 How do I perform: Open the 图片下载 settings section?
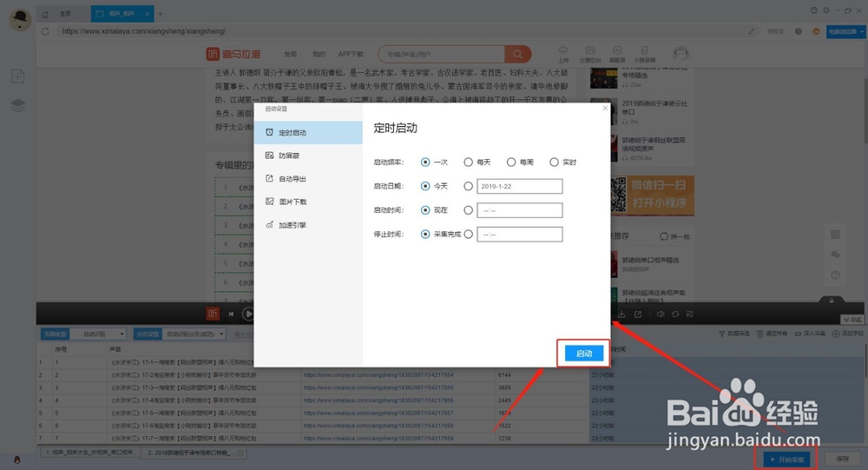pos(308,202)
